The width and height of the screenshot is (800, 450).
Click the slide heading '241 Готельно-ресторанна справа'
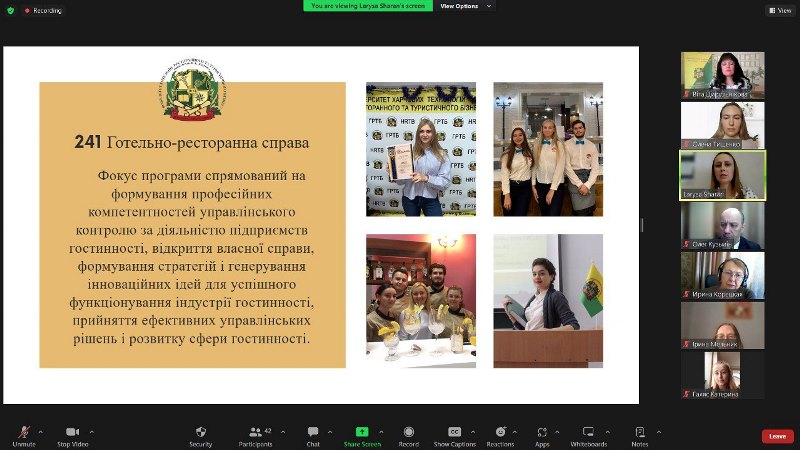[x=192, y=142]
